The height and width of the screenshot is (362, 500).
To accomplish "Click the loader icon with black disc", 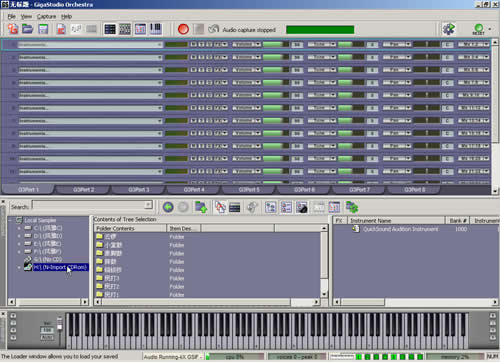I will [302, 207].
